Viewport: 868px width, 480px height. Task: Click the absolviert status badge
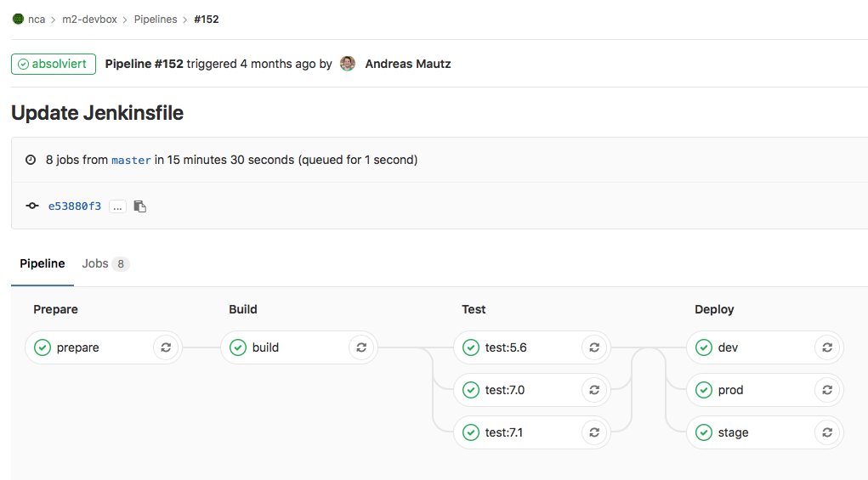point(53,64)
